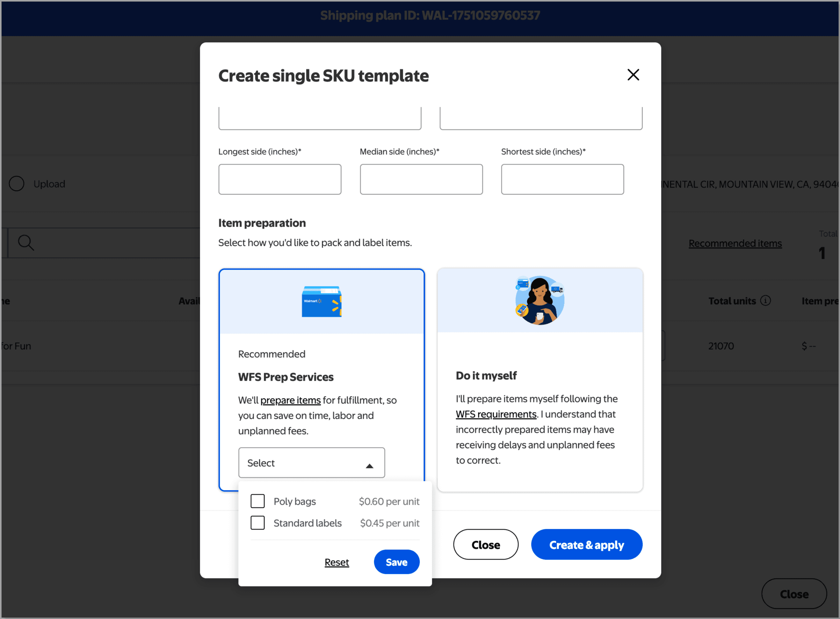Image resolution: width=840 pixels, height=619 pixels.
Task: Click the search magnifier icon
Action: click(x=26, y=243)
